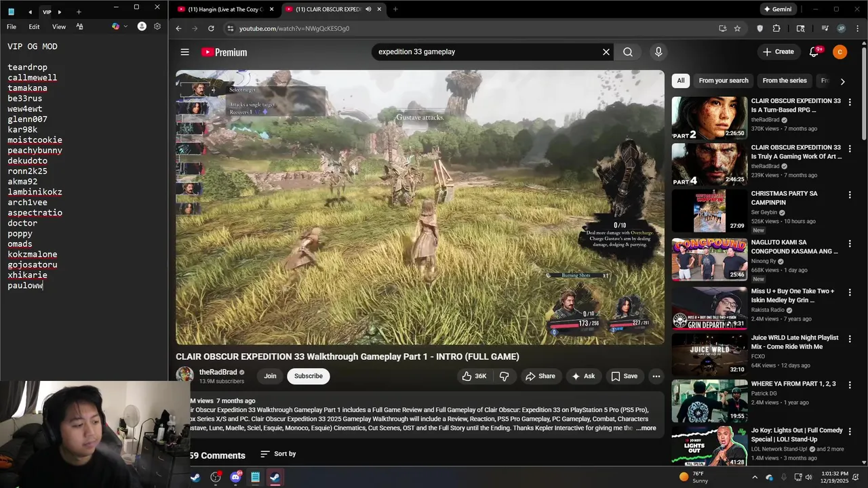868x488 pixels.
Task: Open theRadBrad channel name link
Action: [218, 372]
